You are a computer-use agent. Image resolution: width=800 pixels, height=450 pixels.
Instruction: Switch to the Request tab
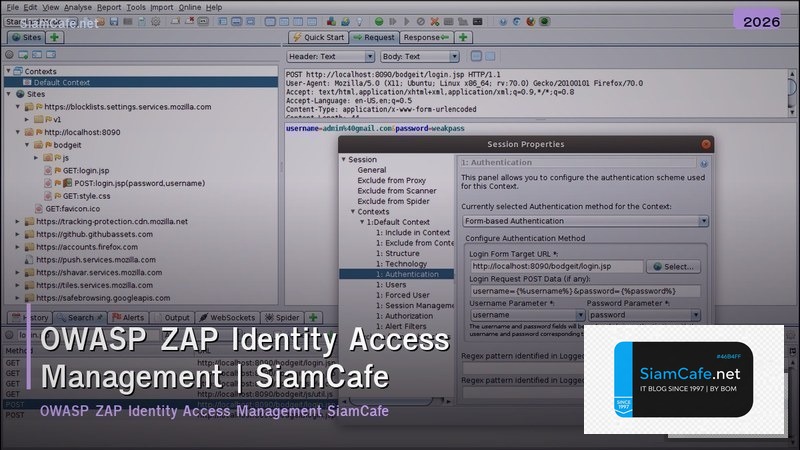(x=374, y=37)
